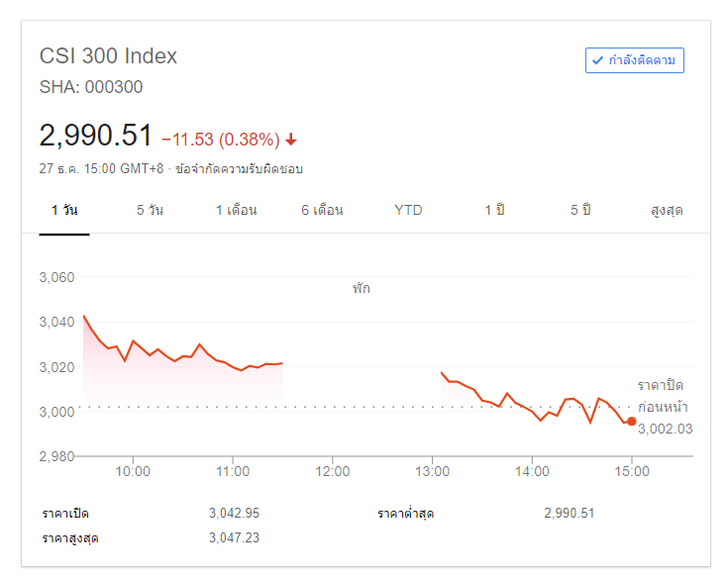The image size is (728, 579).
Task: Select the สูงสุด maximum range tab
Action: click(x=667, y=211)
